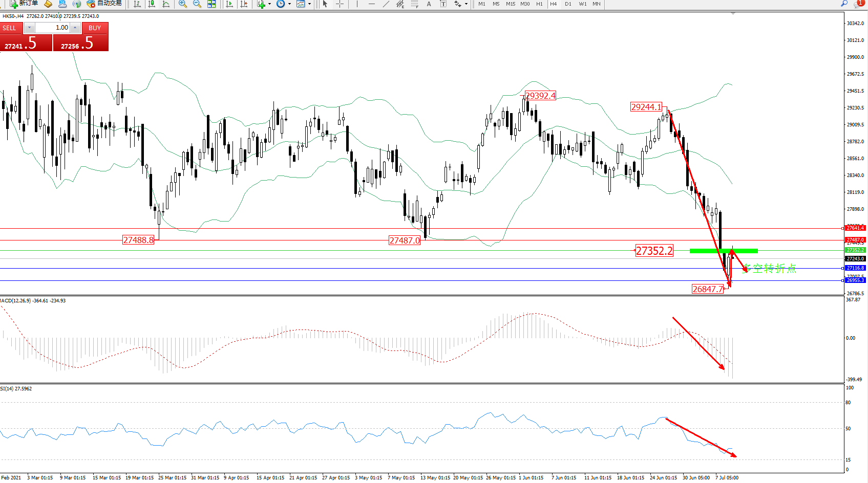Select the text label tool
Screen dimensions: 868x483
[429, 4]
